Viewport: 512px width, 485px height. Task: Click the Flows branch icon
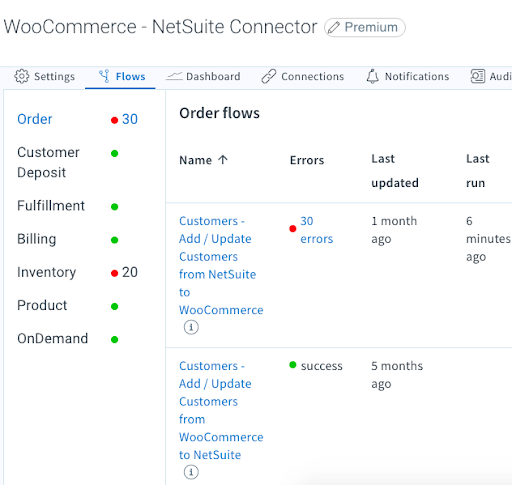[x=104, y=76]
